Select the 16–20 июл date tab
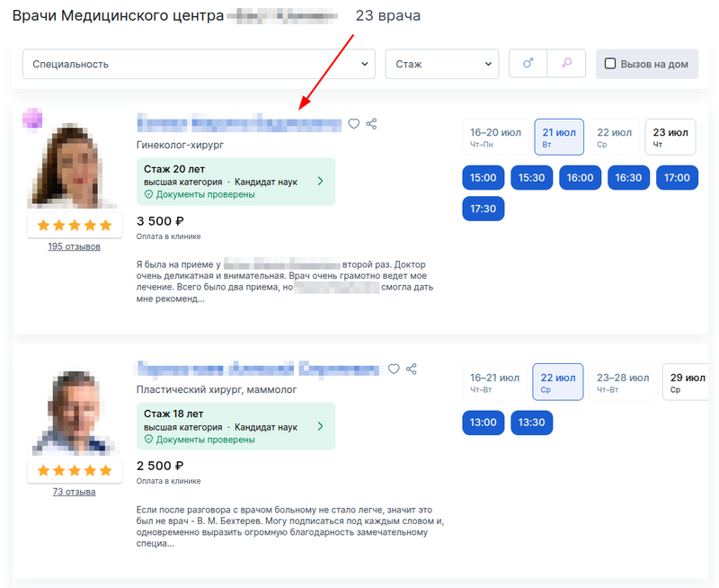 tap(495, 138)
